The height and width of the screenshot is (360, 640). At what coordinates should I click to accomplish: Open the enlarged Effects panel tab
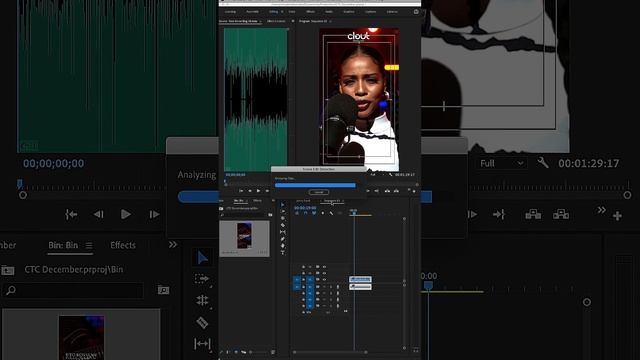(x=123, y=245)
